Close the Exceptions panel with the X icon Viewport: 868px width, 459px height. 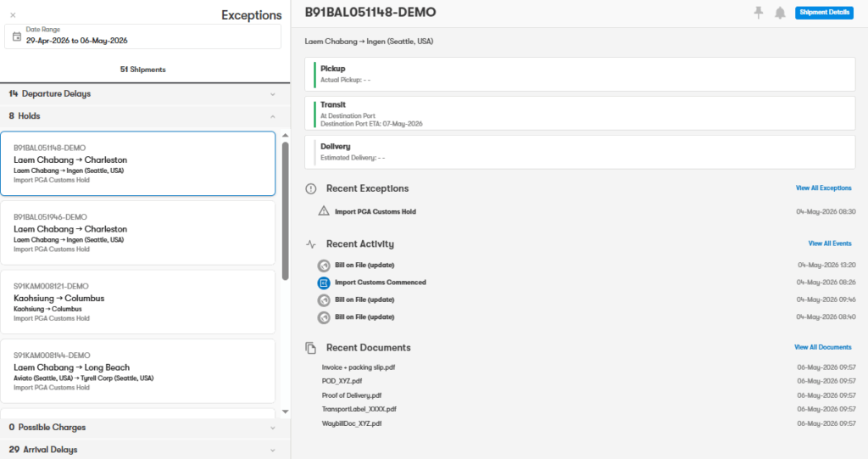pyautogui.click(x=13, y=15)
